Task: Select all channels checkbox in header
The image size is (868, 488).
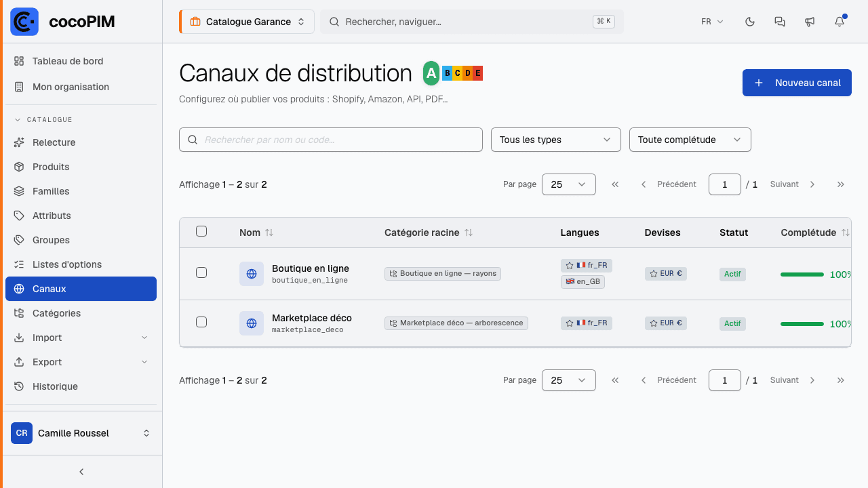Action: [201, 231]
